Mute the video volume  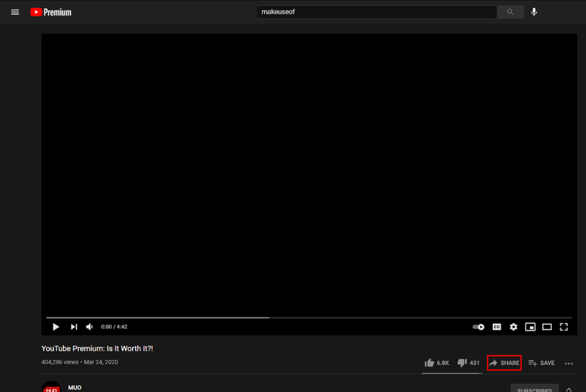89,327
